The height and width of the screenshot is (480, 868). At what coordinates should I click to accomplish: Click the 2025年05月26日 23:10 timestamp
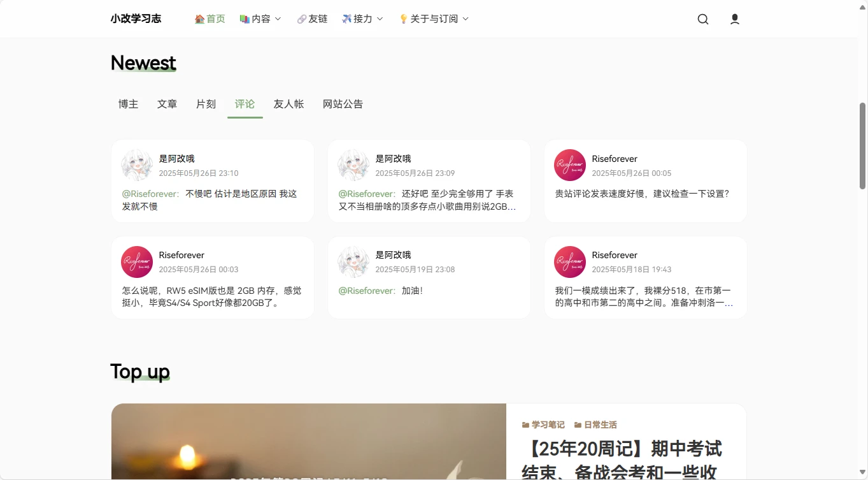click(199, 173)
